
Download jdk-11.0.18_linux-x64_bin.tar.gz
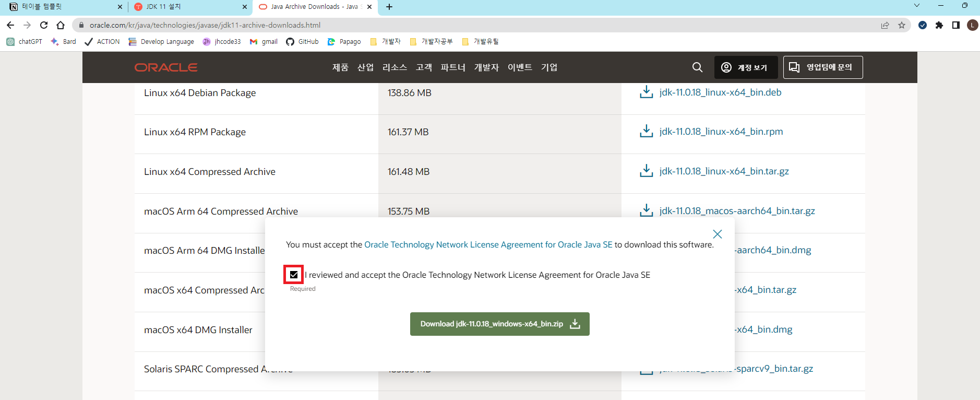point(724,171)
